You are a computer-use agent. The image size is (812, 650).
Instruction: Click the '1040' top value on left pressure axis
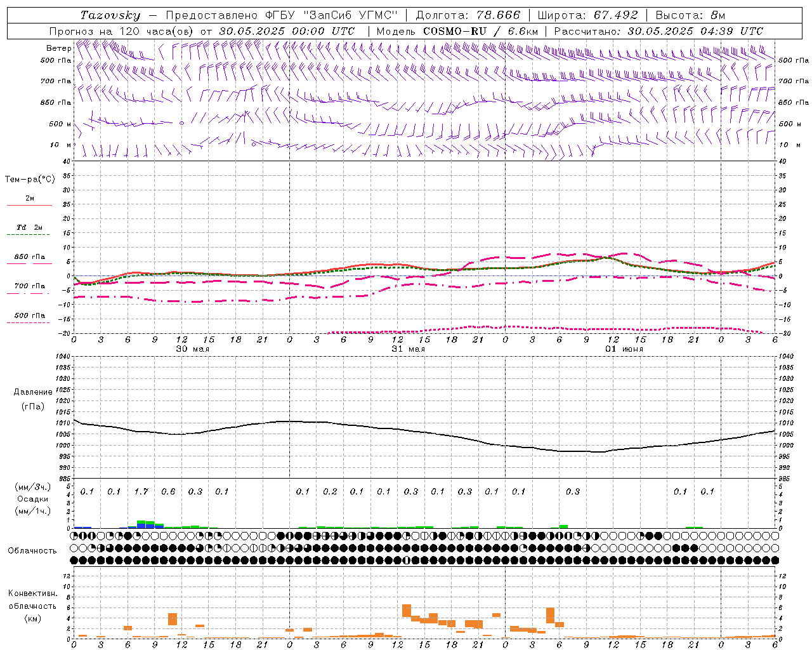[63, 357]
